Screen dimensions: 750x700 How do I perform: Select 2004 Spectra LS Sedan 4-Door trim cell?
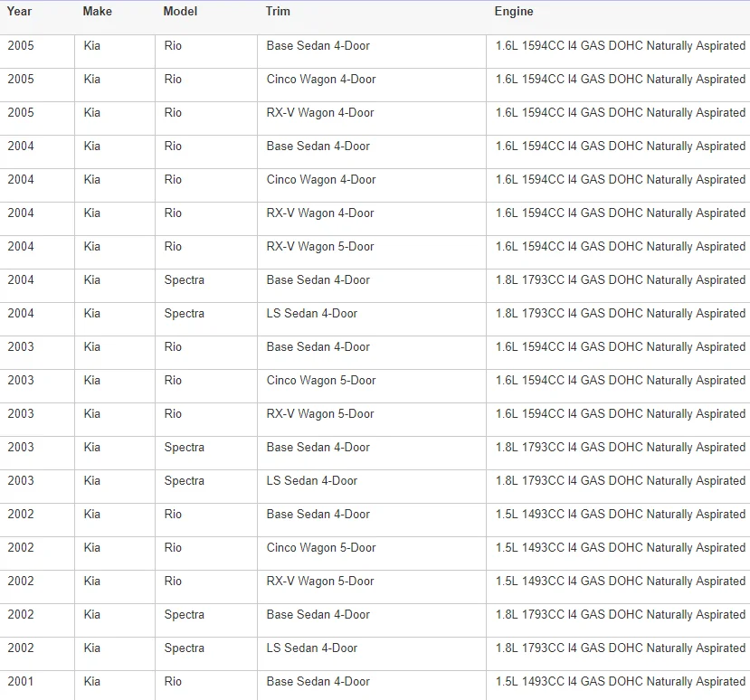[372, 319]
